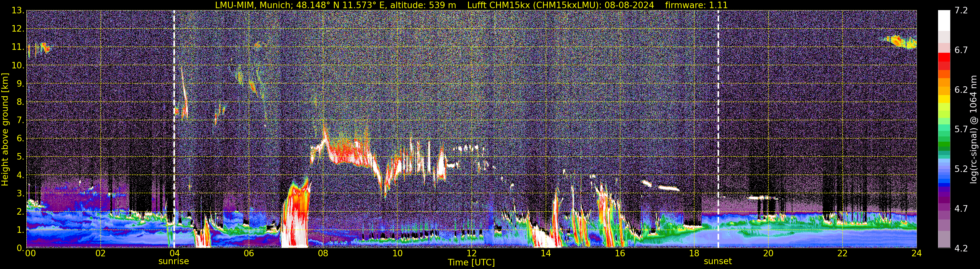980x269 pixels.
Task: Click the colorbar value '5.2'
Action: 961,169
